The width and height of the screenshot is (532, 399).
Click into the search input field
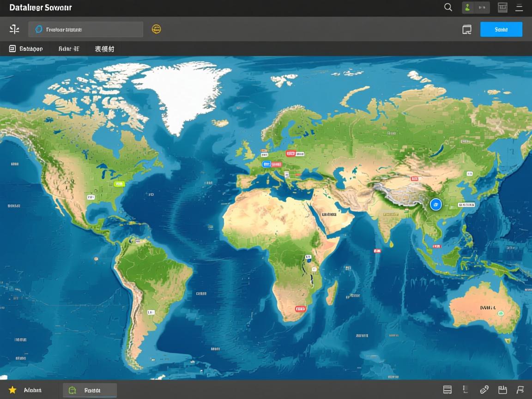point(86,30)
